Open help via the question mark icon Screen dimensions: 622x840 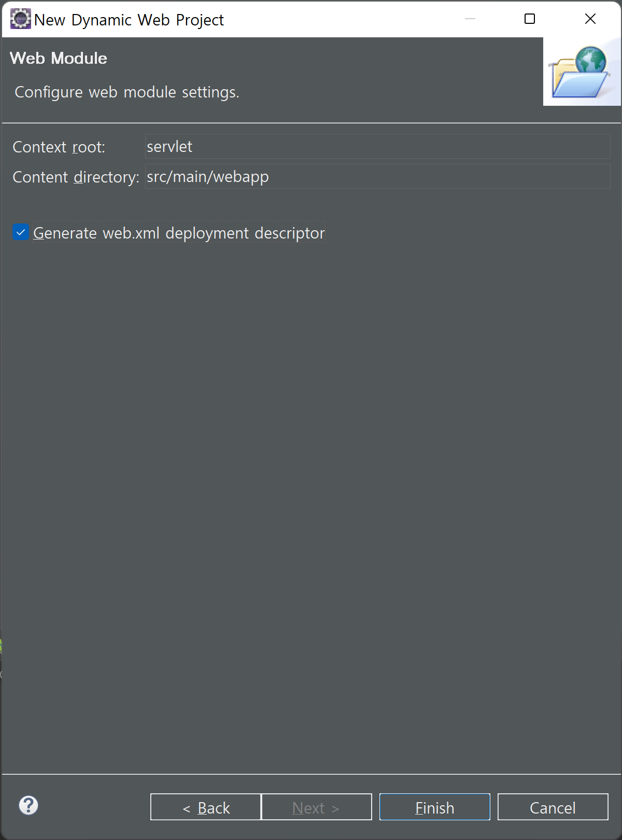[x=29, y=805]
